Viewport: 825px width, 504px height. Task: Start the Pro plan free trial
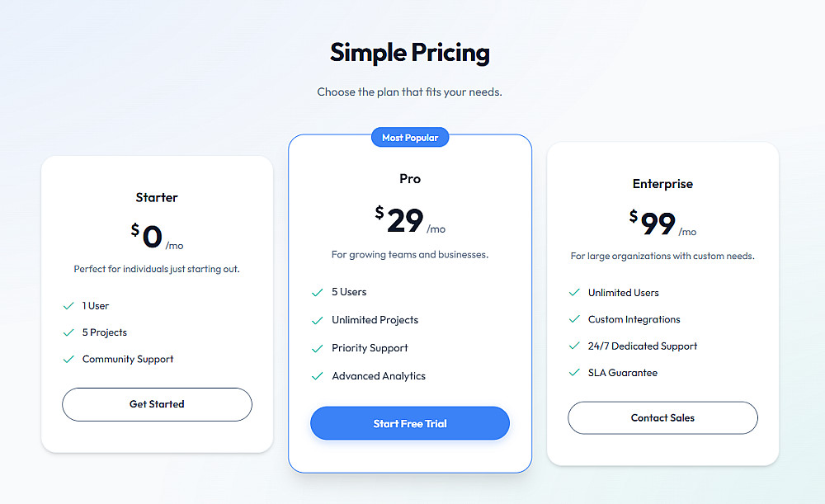pos(410,423)
